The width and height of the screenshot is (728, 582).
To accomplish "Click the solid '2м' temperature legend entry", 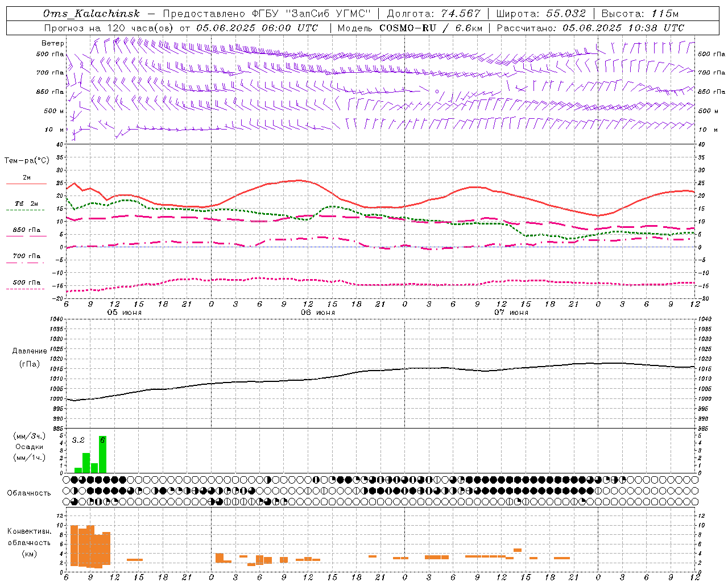I will (27, 178).
